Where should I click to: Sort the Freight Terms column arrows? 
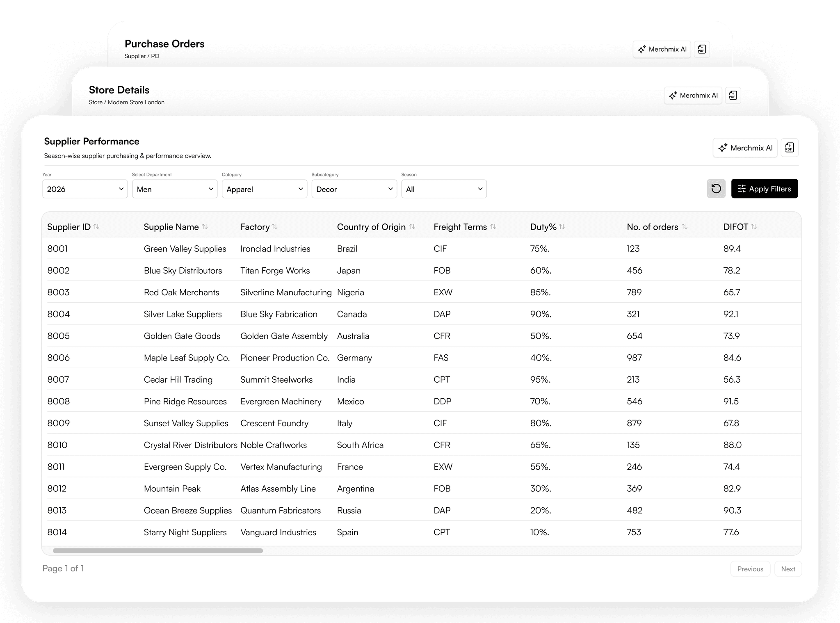493,227
